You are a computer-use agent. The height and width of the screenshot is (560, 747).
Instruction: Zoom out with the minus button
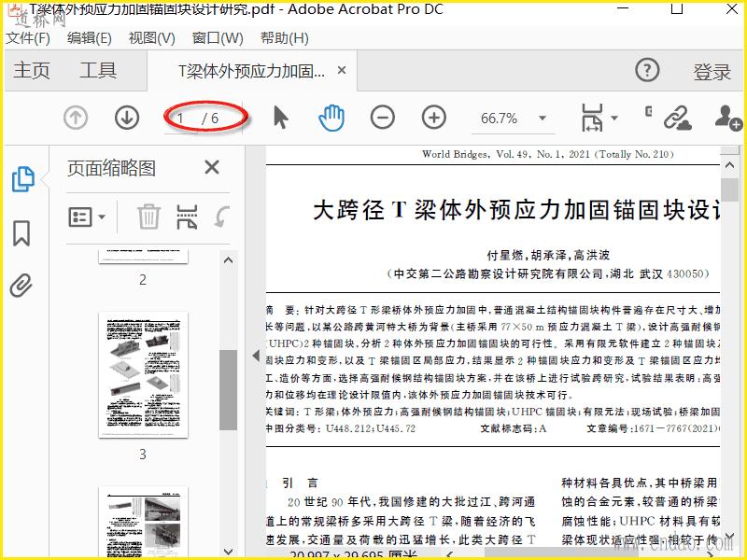click(x=383, y=118)
